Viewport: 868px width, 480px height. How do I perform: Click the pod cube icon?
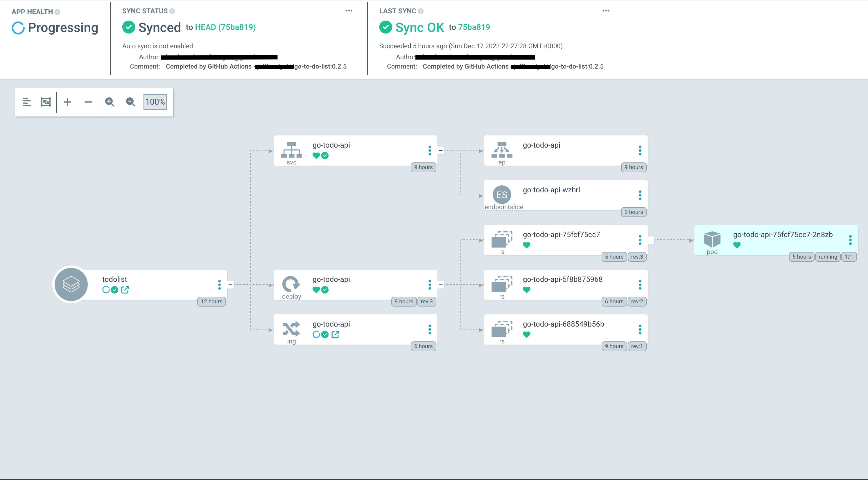coord(712,239)
